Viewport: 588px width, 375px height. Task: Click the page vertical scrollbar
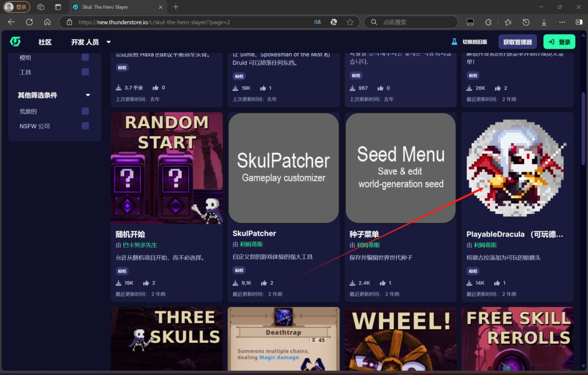click(583, 129)
